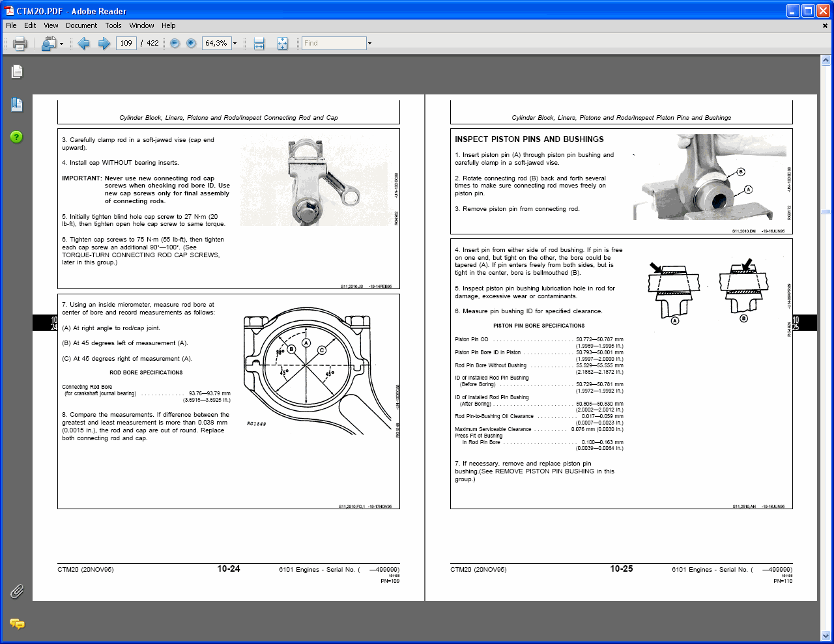The width and height of the screenshot is (834, 644).
Task: Click the zoom percentage field 64,3%
Action: [216, 44]
